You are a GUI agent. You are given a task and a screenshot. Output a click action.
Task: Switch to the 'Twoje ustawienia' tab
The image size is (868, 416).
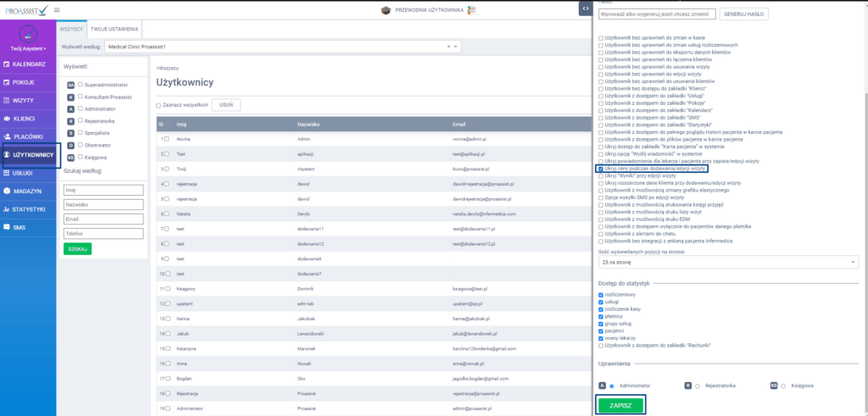[108, 29]
